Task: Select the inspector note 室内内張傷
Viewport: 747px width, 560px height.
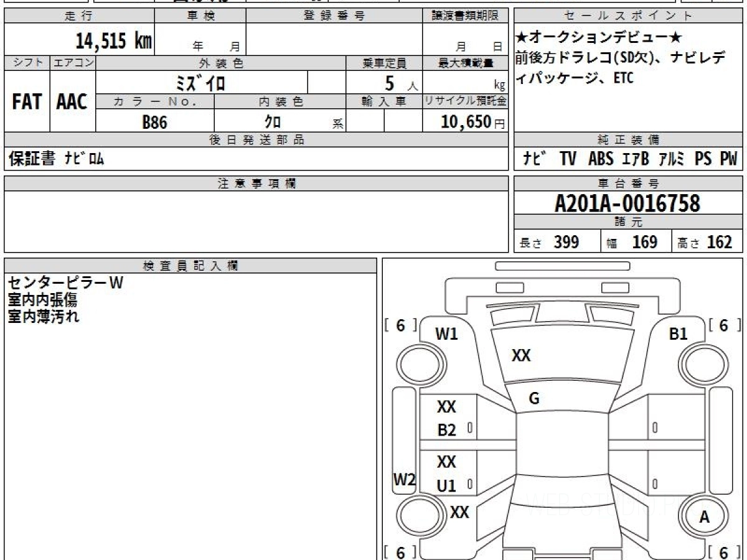Action: point(42,300)
